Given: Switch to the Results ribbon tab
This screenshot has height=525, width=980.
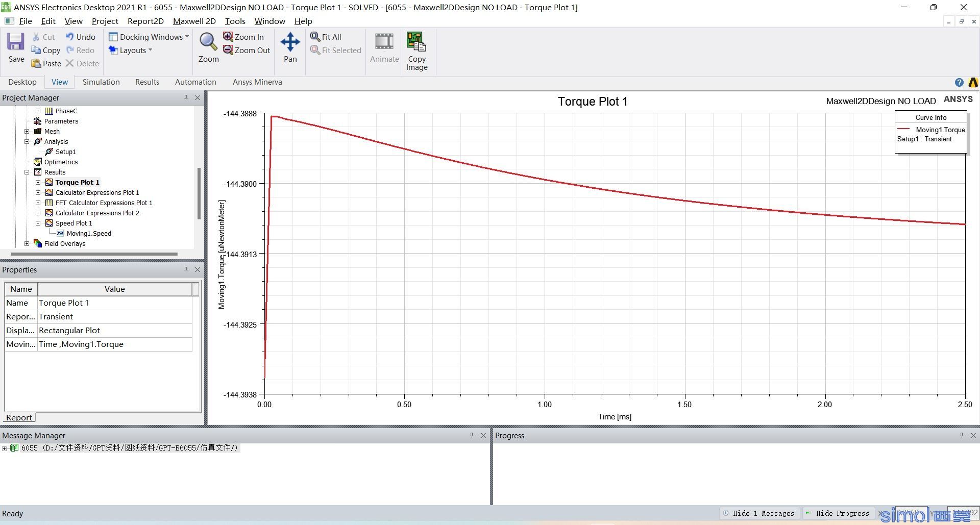Looking at the screenshot, I should click(147, 82).
